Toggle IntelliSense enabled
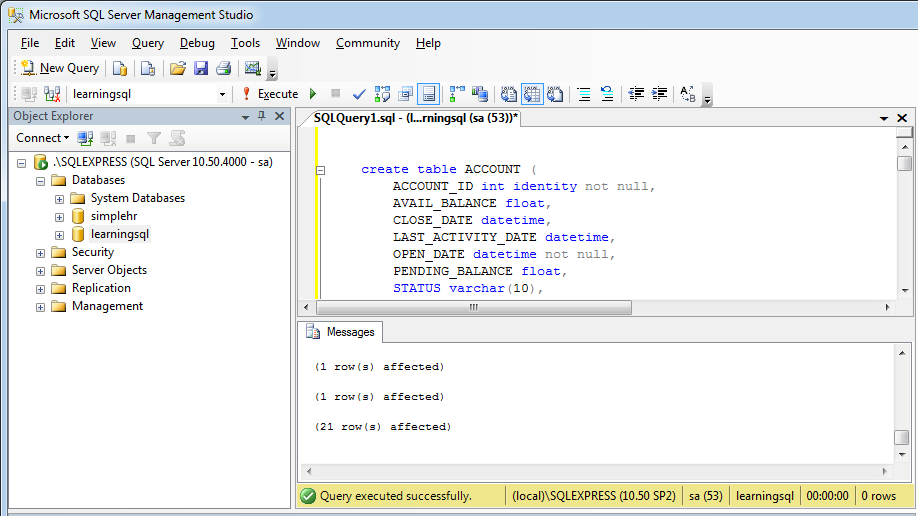Image resolution: width=918 pixels, height=516 pixels. tap(429, 94)
